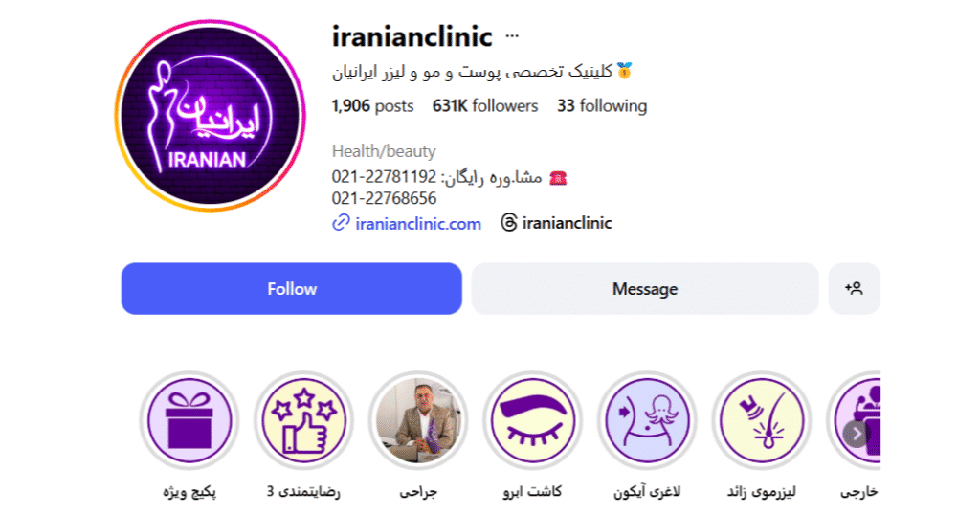The width and height of the screenshot is (980, 515).
Task: Click the add-person suggestion icon button
Action: point(854,288)
